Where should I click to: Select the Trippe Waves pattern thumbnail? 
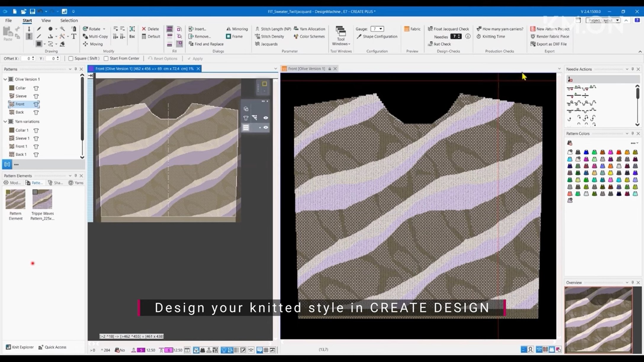(x=42, y=199)
